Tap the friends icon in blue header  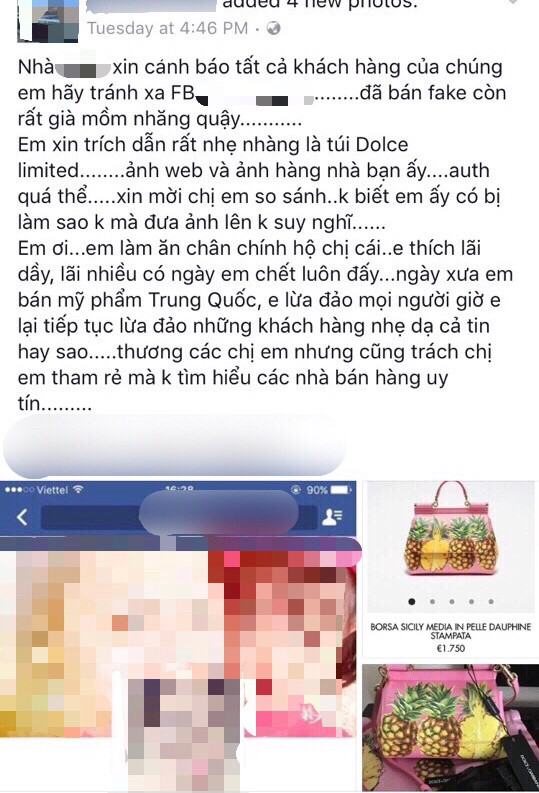(x=332, y=517)
